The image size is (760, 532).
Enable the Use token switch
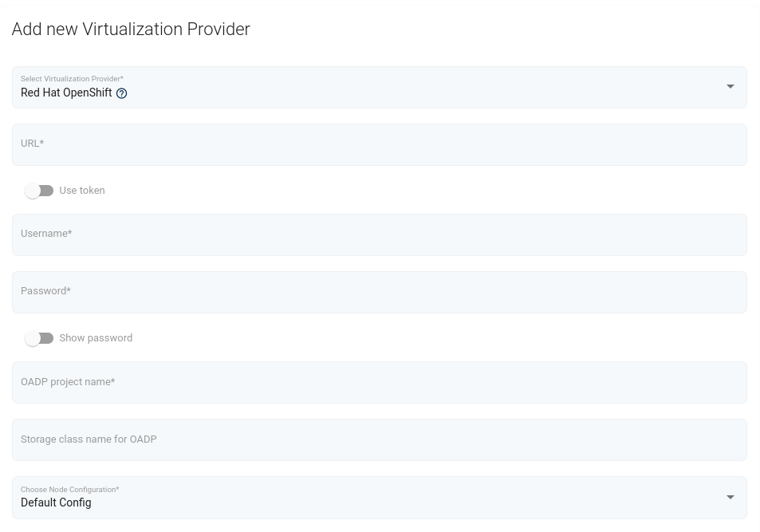point(38,191)
